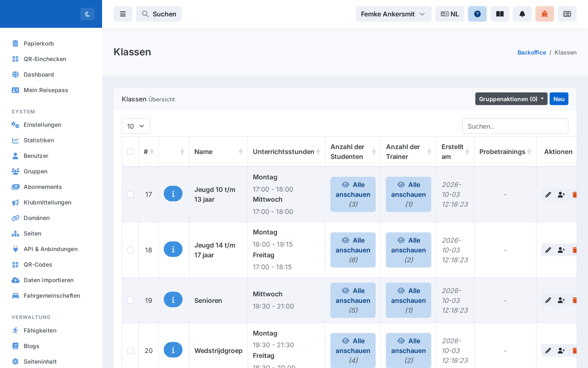The width and height of the screenshot is (588, 368).
Task: Show info for class Senioren
Action: coord(173,300)
